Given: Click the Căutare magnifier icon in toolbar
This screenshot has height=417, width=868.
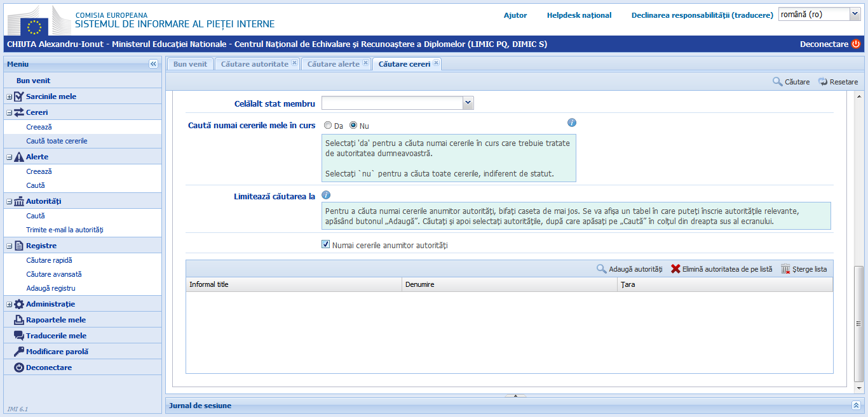Looking at the screenshot, I should [x=777, y=82].
